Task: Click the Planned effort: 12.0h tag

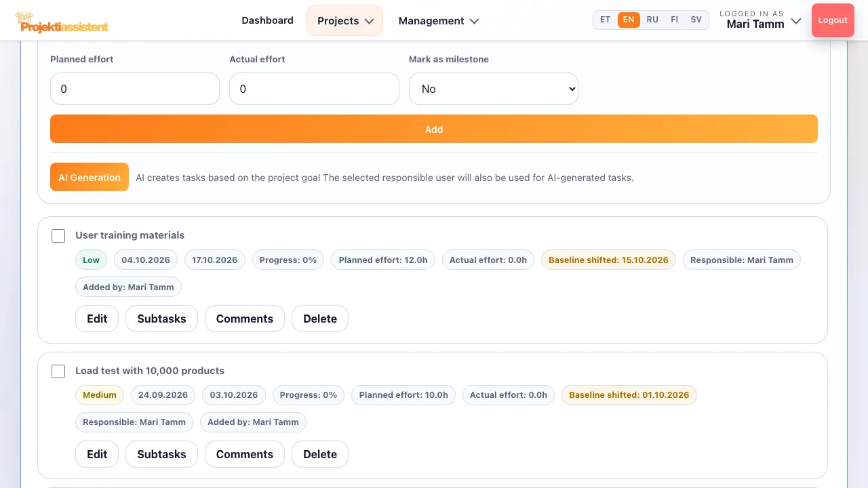Action: click(383, 260)
